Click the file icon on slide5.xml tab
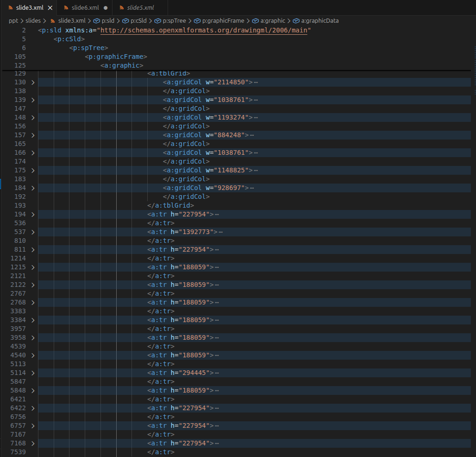This screenshot has width=476, height=457. (x=121, y=8)
